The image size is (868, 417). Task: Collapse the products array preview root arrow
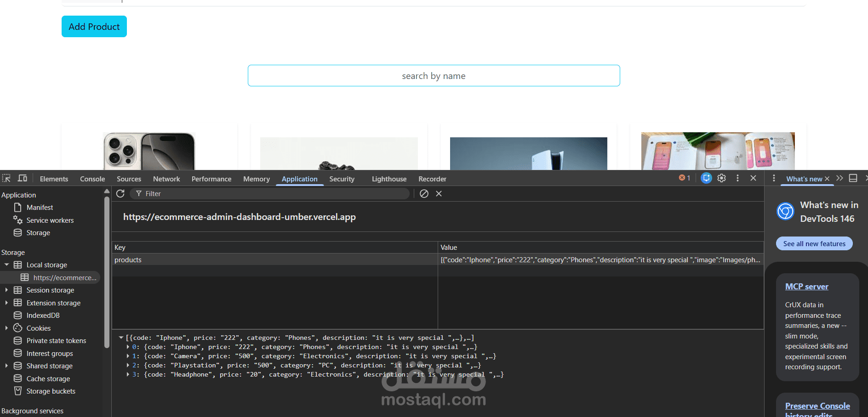click(121, 338)
